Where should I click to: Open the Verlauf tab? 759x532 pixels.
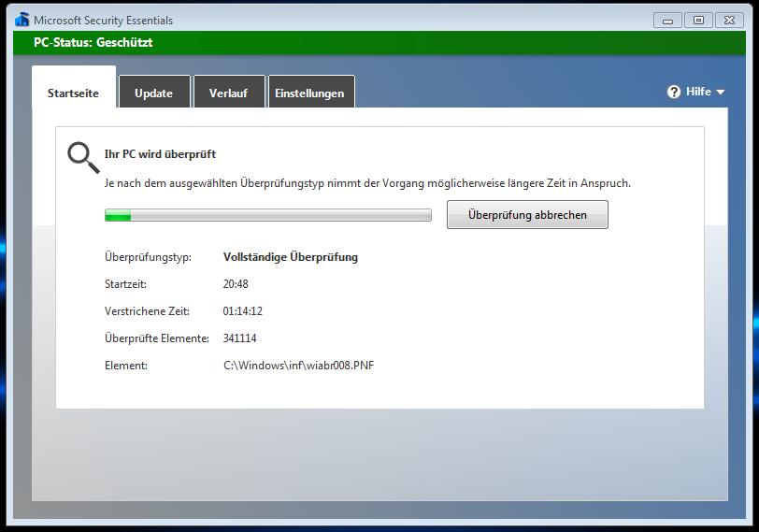pyautogui.click(x=228, y=93)
